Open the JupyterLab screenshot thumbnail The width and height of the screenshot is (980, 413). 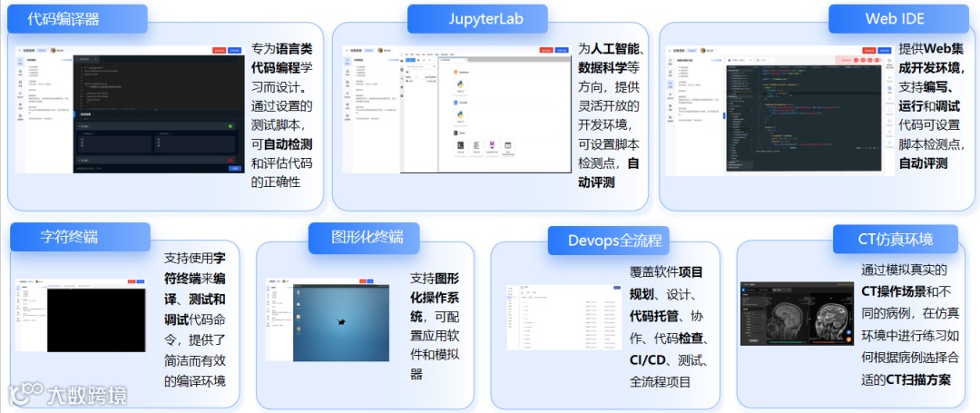pos(456,109)
